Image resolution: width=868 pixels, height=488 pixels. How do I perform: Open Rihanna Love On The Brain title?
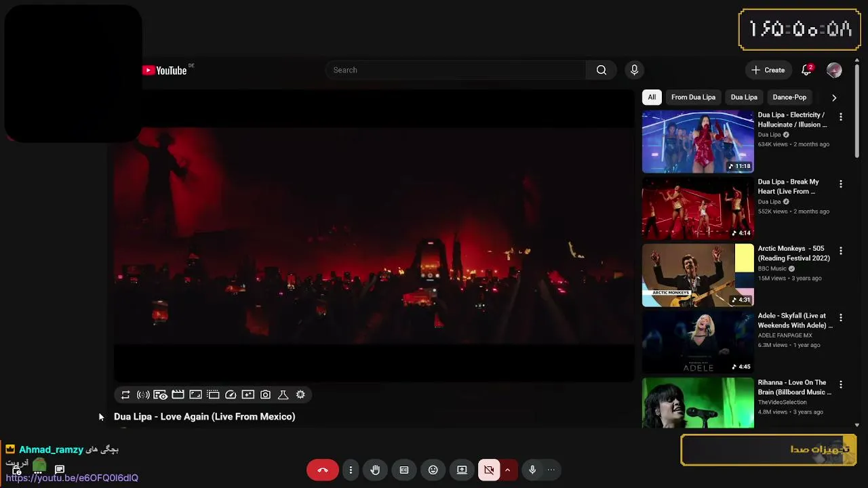[x=795, y=387]
